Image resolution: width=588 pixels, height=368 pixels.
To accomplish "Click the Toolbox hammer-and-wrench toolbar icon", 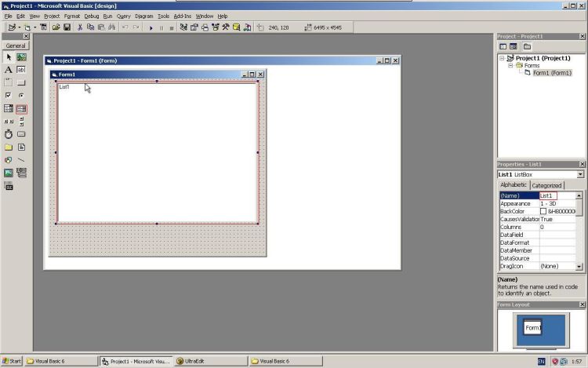I will [226, 27].
